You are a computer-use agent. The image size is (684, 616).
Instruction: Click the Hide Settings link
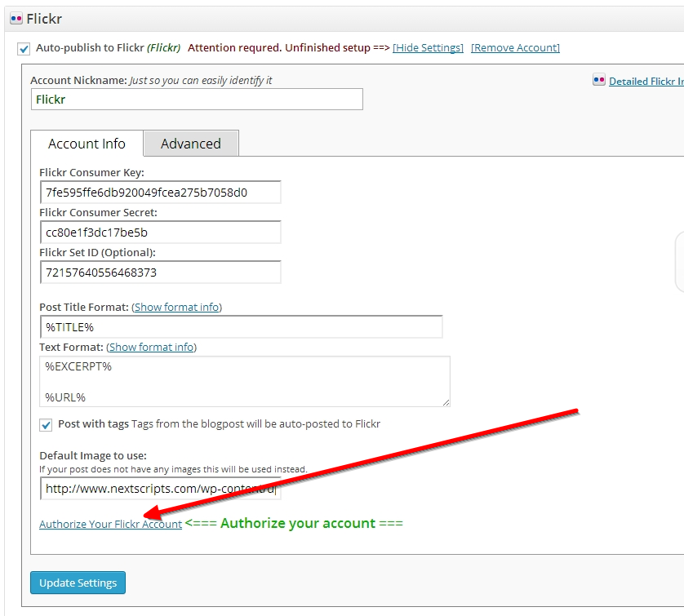click(428, 47)
